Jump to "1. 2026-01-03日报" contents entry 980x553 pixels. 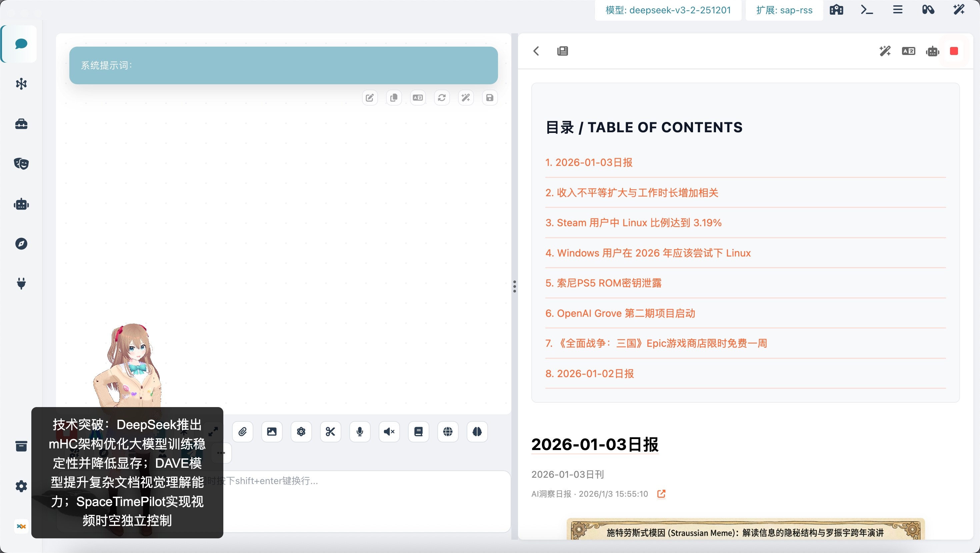[589, 163]
